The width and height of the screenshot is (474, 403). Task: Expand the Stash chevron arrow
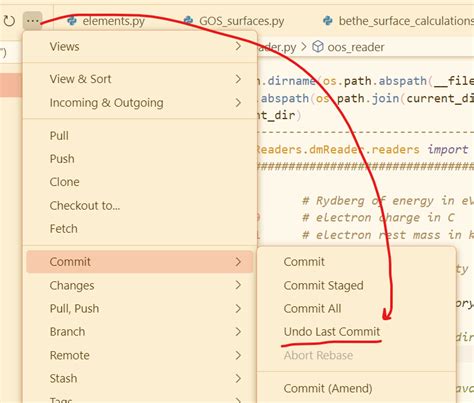(238, 378)
